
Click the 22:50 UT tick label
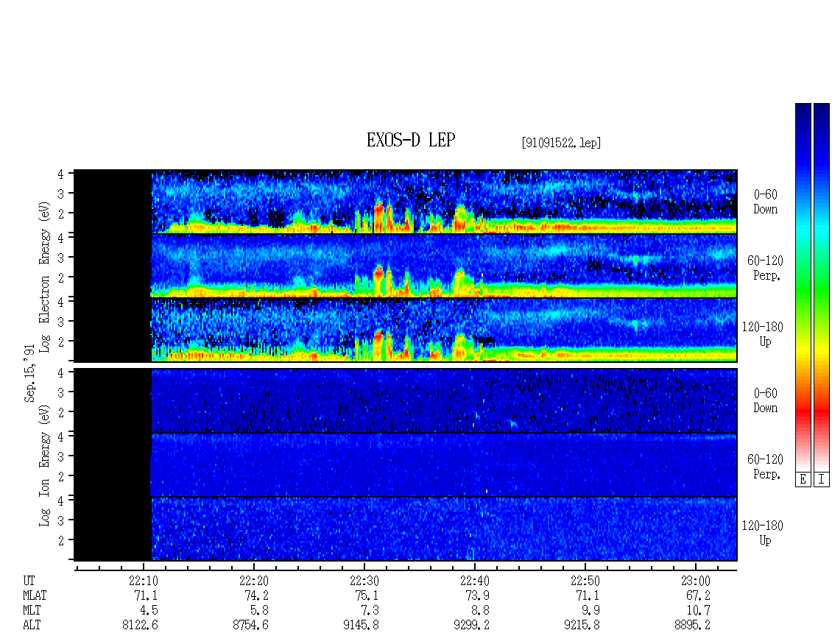point(585,581)
